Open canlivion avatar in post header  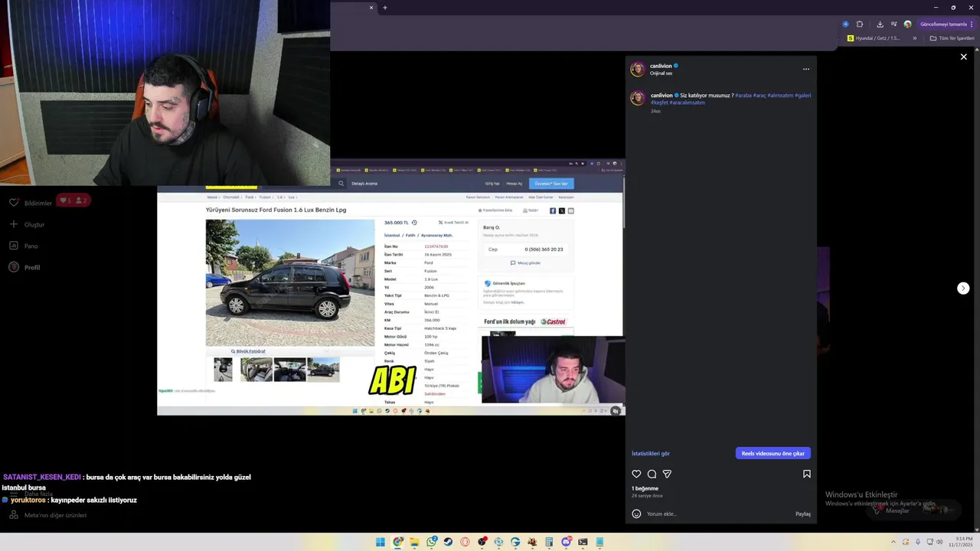637,69
